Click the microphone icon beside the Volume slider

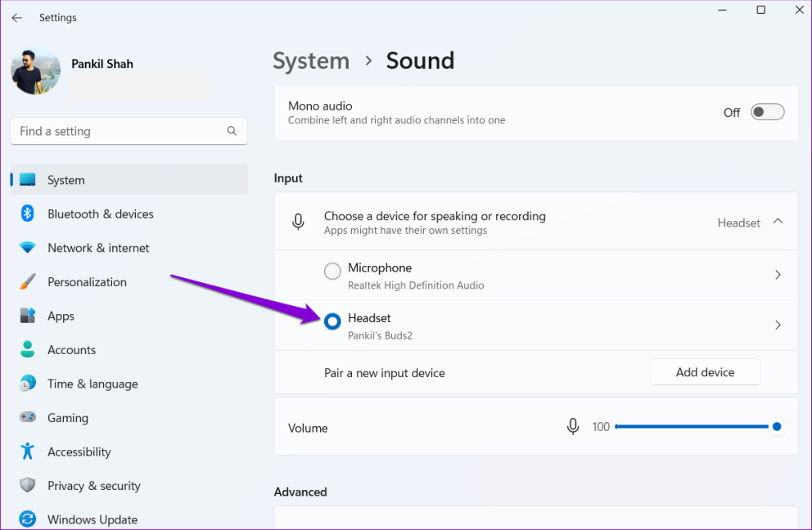[572, 426]
